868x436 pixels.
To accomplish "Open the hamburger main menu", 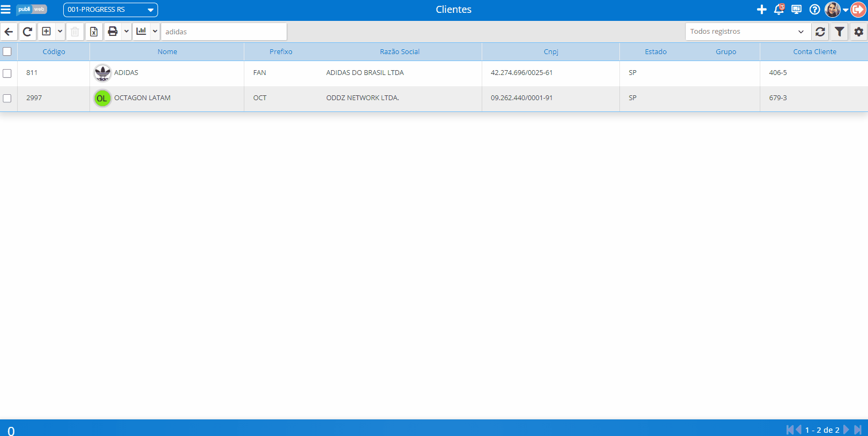I will point(6,10).
